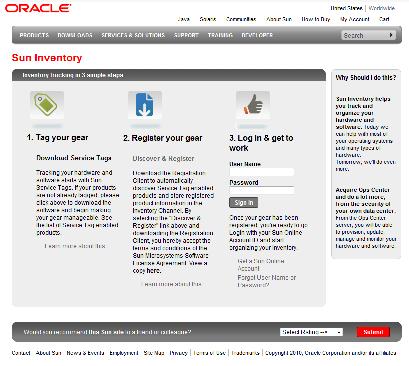Click the search arrow button
This screenshot has width=409, height=366.
point(391,35)
